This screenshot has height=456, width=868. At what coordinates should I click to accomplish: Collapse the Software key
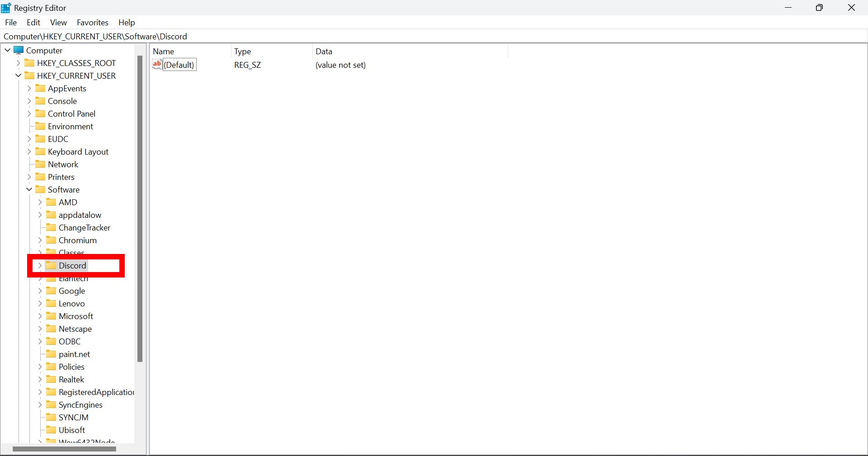(29, 189)
